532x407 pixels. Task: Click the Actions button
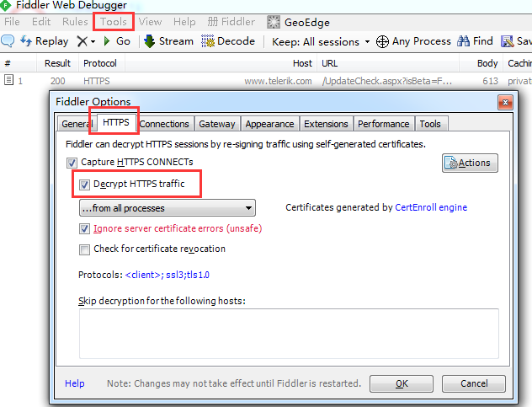(x=470, y=163)
